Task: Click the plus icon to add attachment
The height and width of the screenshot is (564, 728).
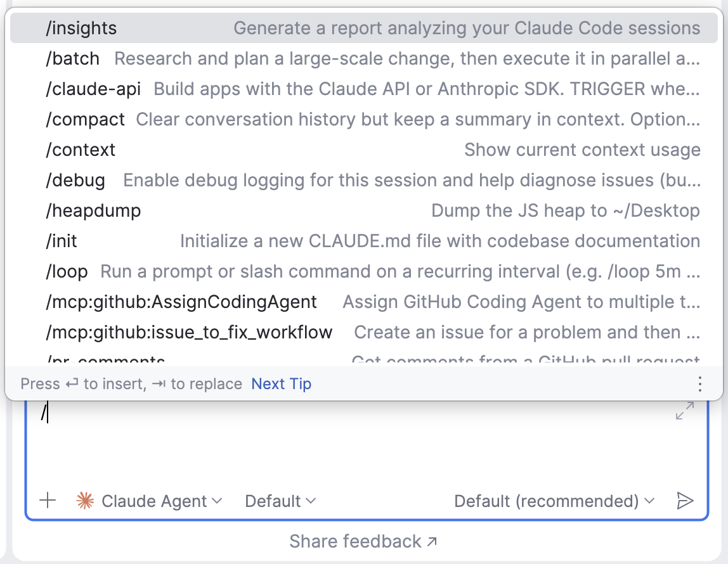Action: click(48, 501)
